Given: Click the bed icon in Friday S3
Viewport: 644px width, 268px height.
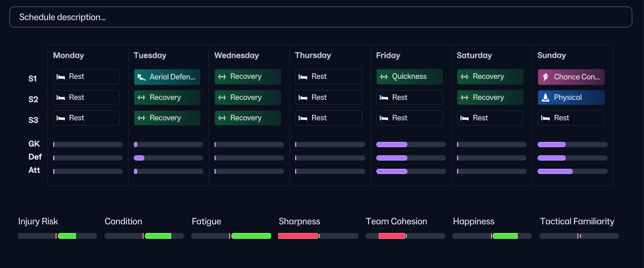Looking at the screenshot, I should click(384, 118).
